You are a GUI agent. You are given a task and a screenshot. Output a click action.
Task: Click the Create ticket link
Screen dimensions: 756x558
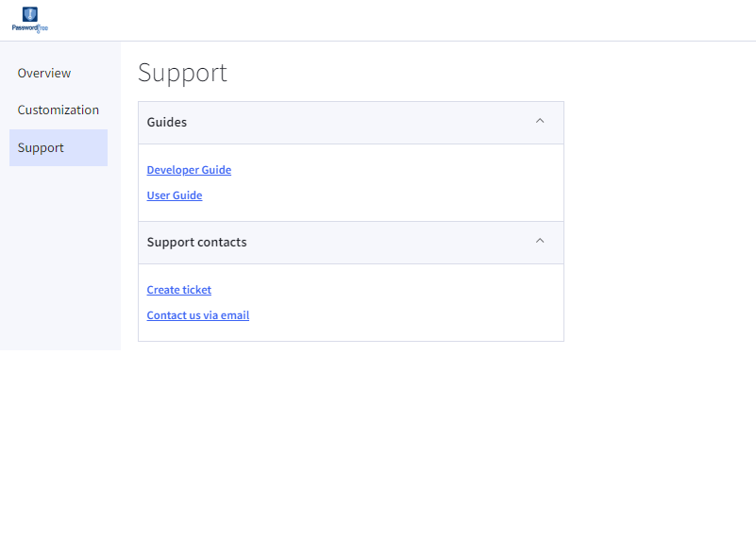pos(179,290)
